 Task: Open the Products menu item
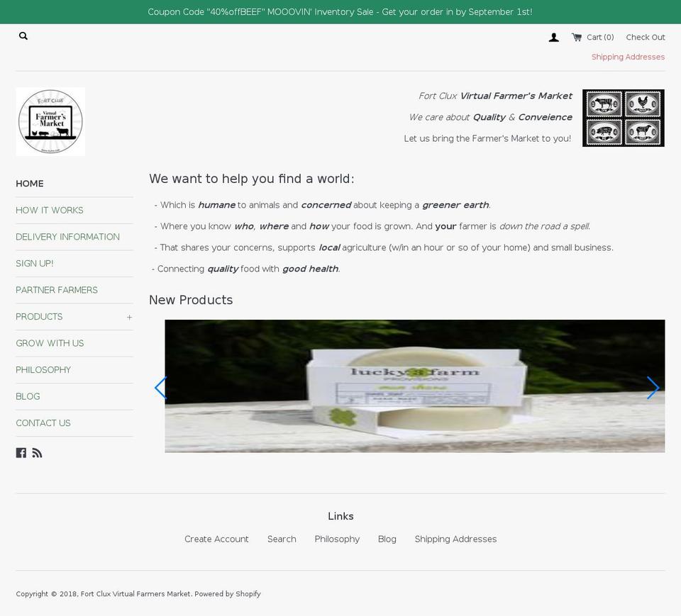[39, 316]
